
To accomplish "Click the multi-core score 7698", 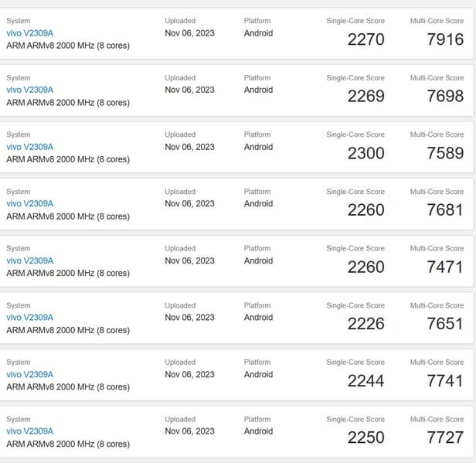I will pos(445,97).
